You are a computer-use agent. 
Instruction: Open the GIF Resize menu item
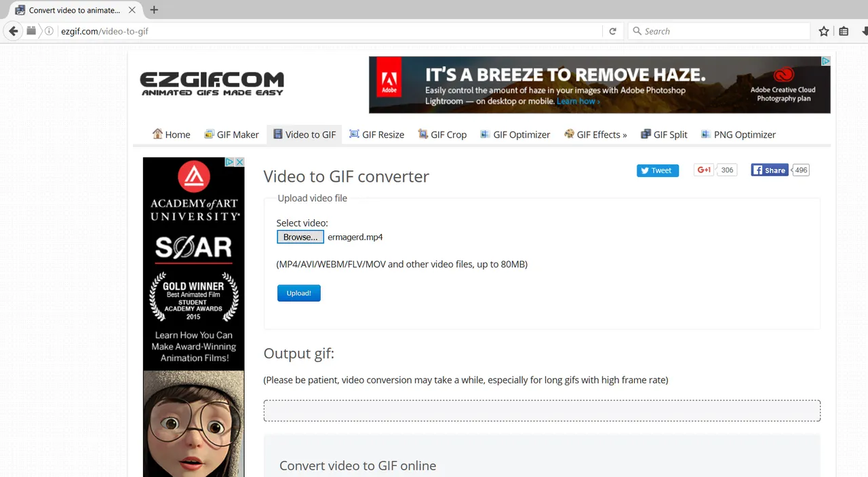[377, 134]
